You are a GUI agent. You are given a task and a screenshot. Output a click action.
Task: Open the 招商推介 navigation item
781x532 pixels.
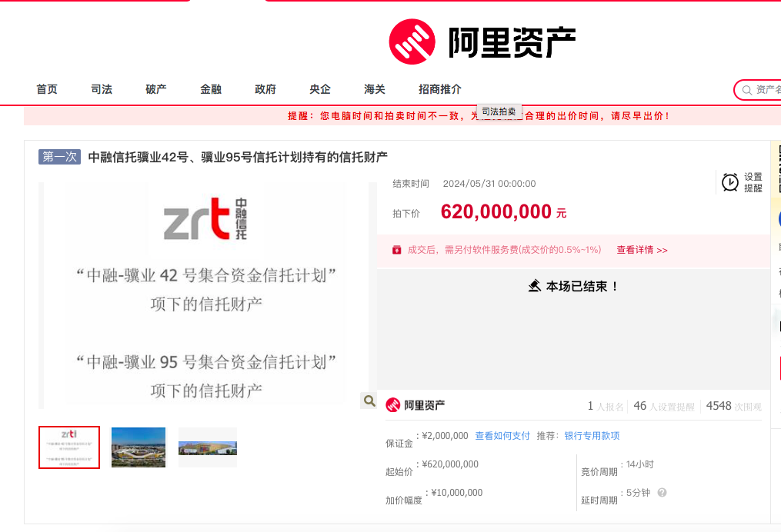coord(440,89)
